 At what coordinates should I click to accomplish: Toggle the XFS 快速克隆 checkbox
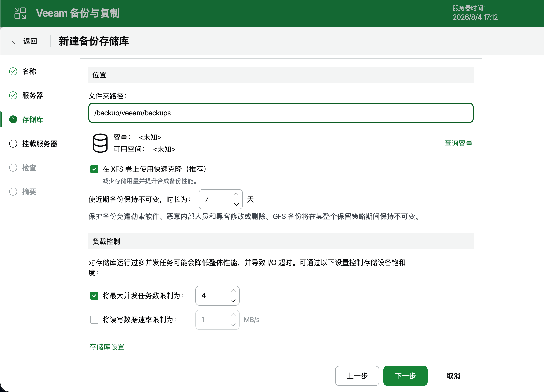94,169
